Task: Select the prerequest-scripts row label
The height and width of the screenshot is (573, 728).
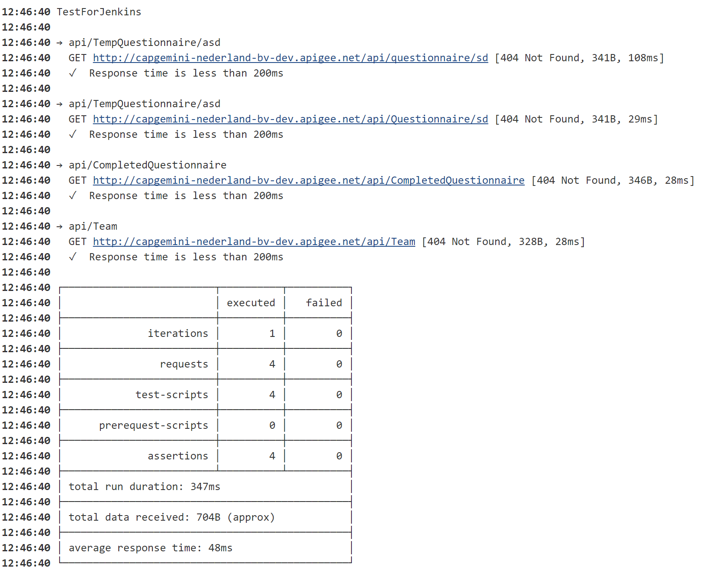Action: click(x=154, y=425)
